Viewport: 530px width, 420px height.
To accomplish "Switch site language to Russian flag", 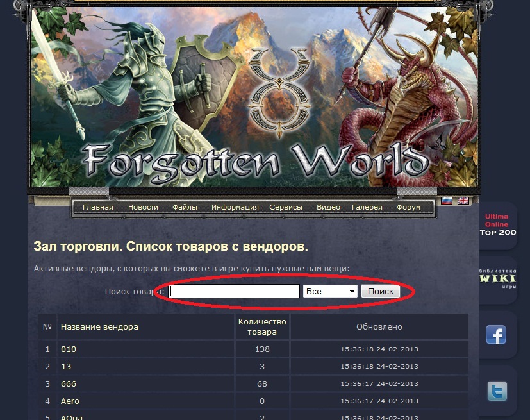I will pos(447,201).
